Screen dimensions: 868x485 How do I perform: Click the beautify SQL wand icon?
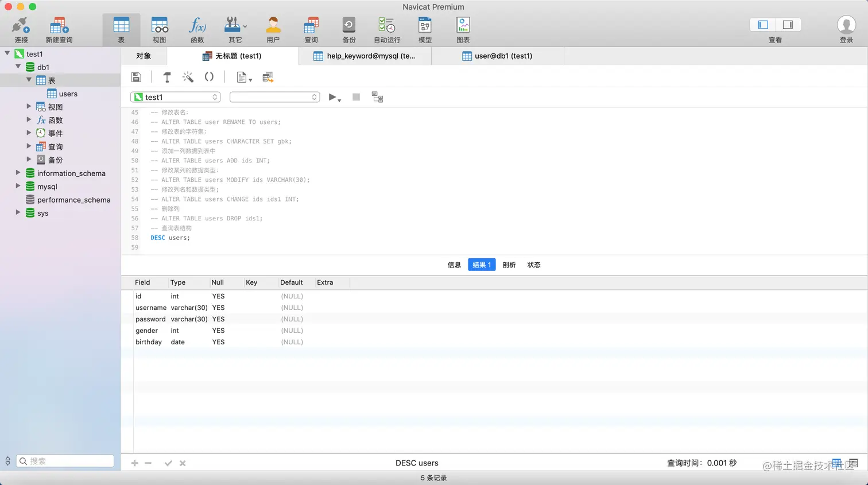pos(188,77)
